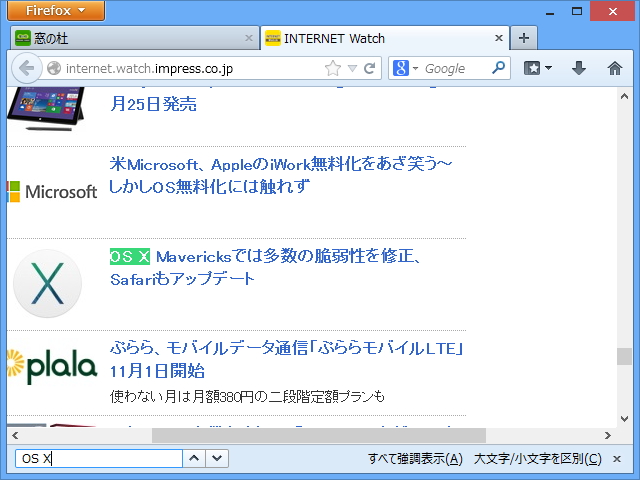
Task: Click the horizontal scrollbar thumb
Action: click(319, 436)
